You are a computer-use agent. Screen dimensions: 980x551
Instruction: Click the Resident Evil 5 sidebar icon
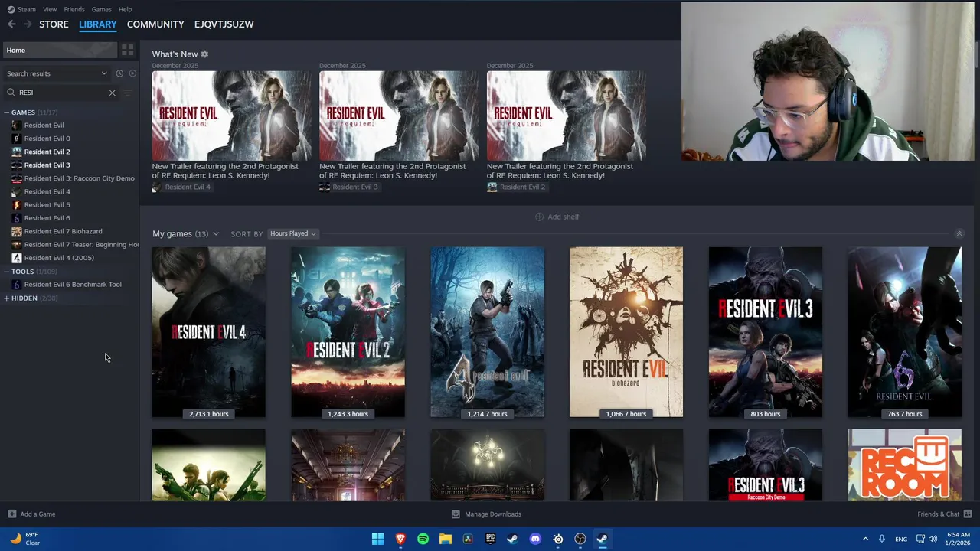click(17, 204)
